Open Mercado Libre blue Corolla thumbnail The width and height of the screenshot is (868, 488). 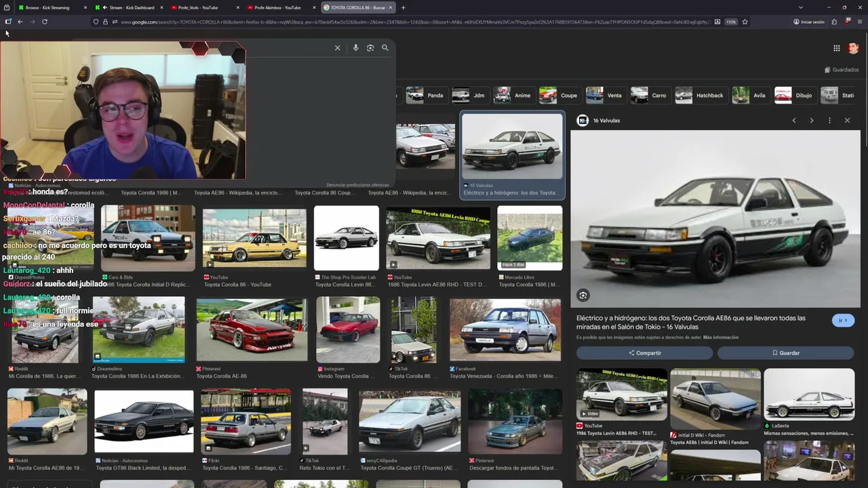(530, 238)
